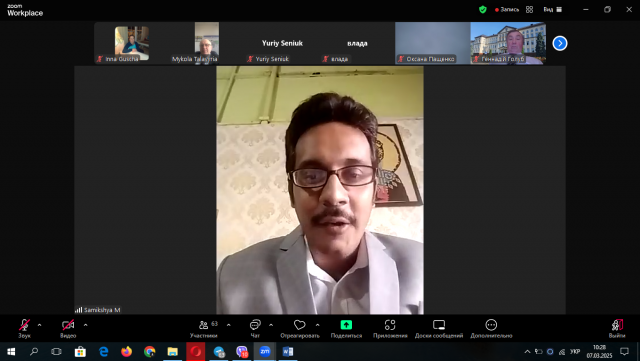This screenshot has width=640, height=361.
Task: Click the Запись recording indicator
Action: coord(507,9)
